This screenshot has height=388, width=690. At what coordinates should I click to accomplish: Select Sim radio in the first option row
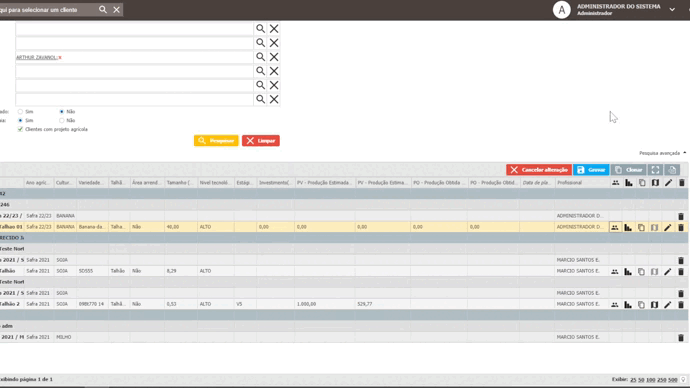(20, 112)
